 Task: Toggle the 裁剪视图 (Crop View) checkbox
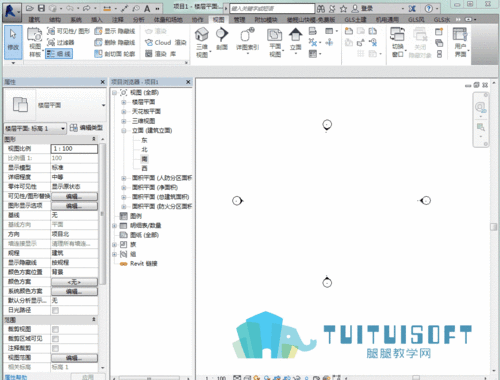(55, 329)
